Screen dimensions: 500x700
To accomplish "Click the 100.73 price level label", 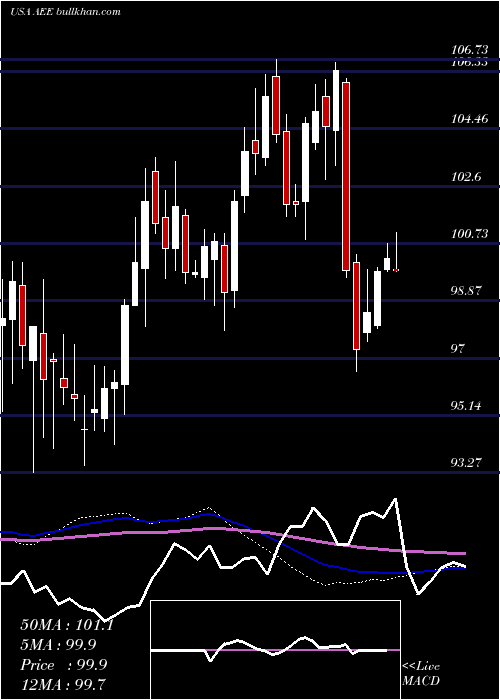I will pyautogui.click(x=469, y=233).
